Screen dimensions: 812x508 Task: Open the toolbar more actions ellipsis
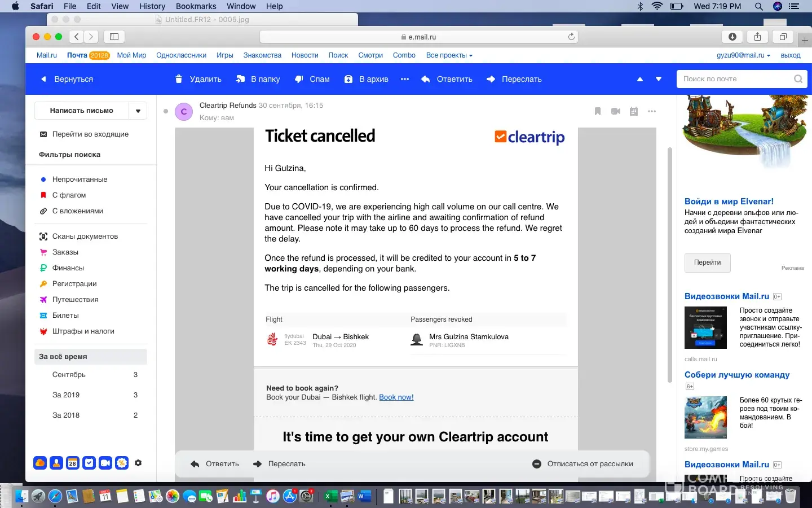(405, 79)
